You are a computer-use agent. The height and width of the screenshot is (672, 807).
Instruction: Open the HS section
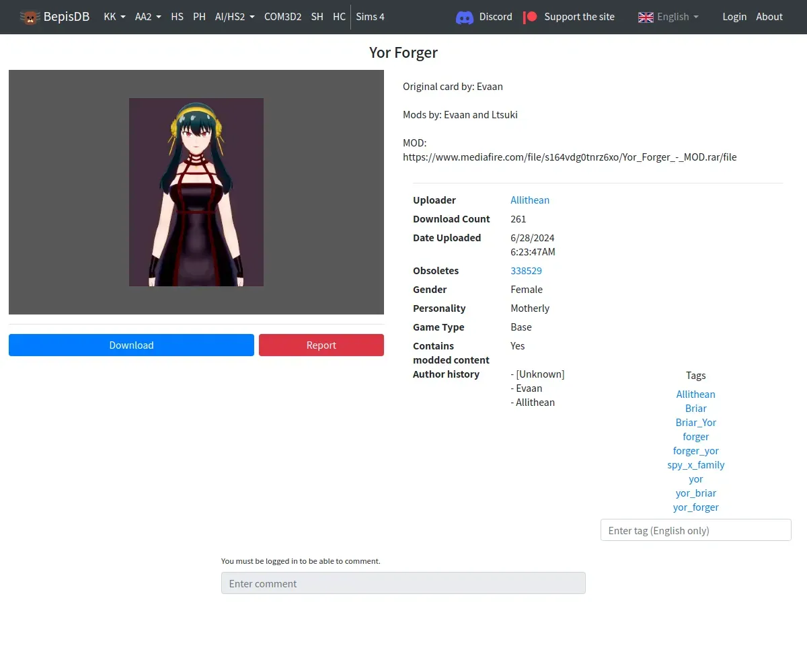pos(177,17)
